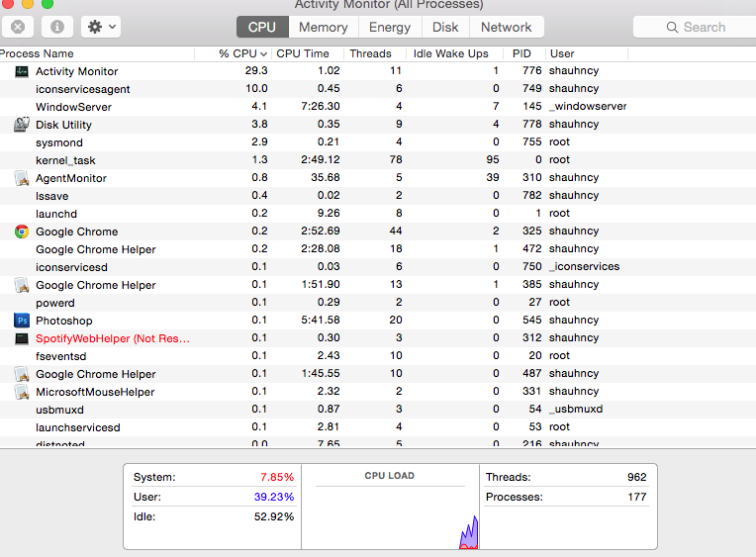756x557 pixels.
Task: Switch to the Disk tab
Action: point(445,27)
